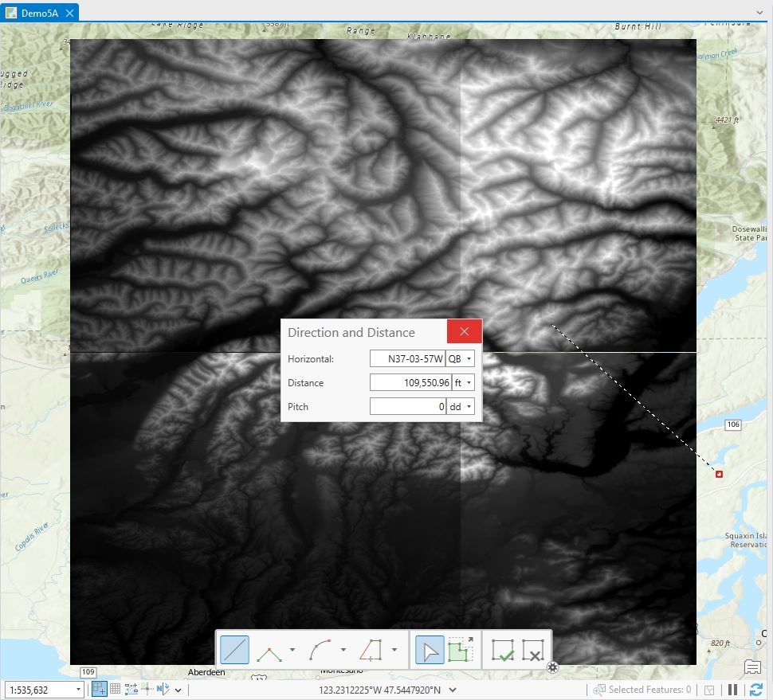This screenshot has width=773, height=700.
Task: Cancel the sketch with the X icon
Action: tap(533, 651)
